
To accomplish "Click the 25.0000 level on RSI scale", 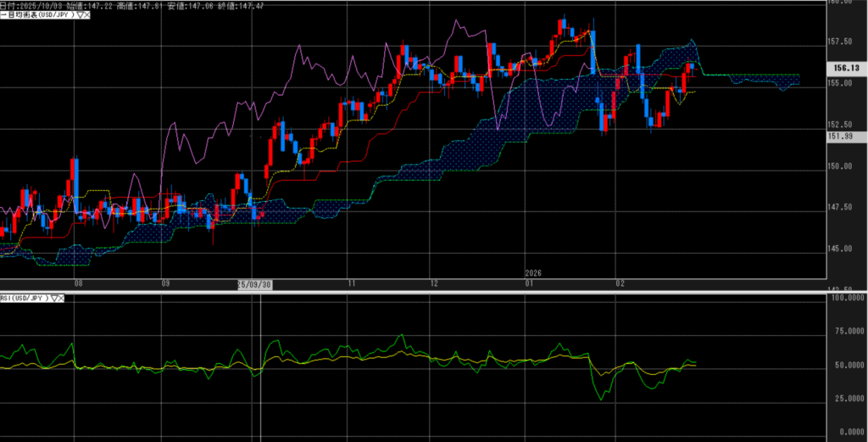I will [x=848, y=398].
